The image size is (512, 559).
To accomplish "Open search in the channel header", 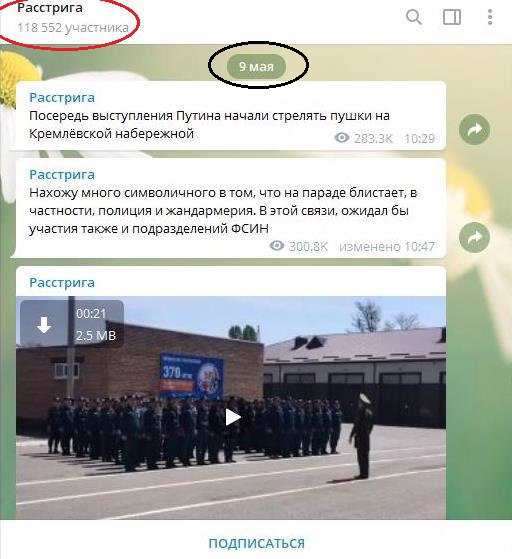I will (x=414, y=17).
